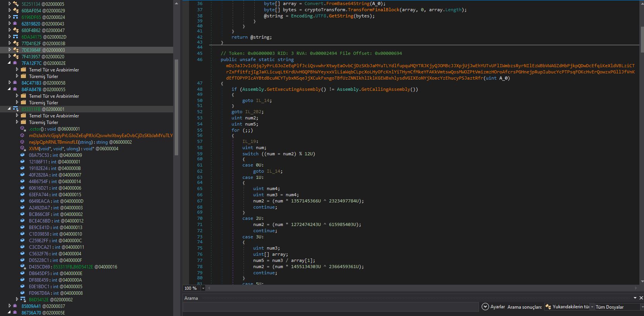This screenshot has width=644, height=316.
Task: Click the folder icon under 7FA12F7C Temel Tür
Action: (23, 70)
